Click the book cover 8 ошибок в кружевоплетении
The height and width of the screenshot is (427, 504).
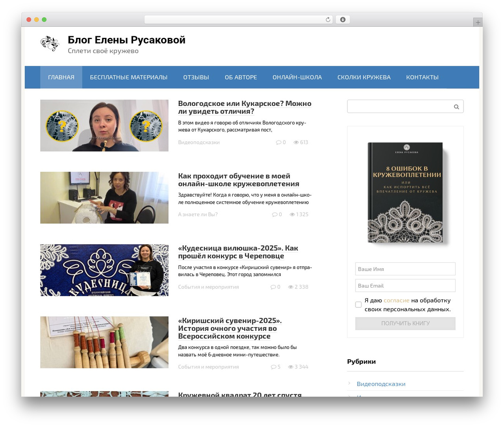[405, 193]
